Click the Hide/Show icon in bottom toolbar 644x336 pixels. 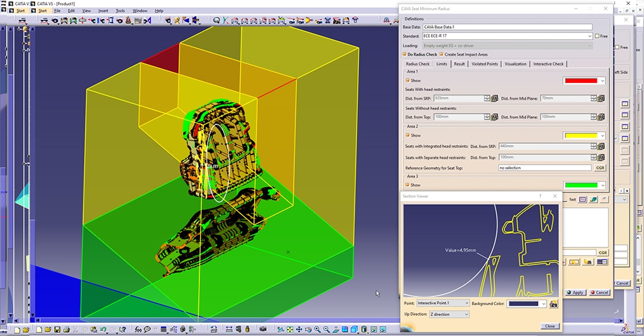pos(374,330)
